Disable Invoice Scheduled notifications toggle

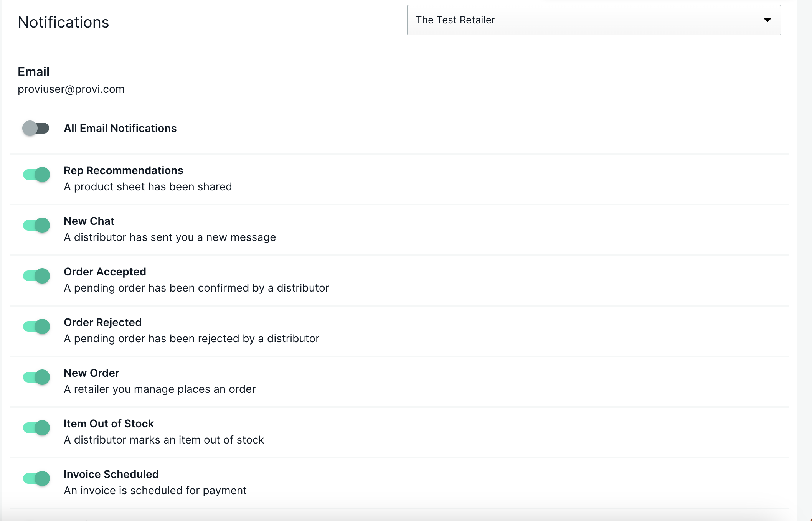coord(36,478)
